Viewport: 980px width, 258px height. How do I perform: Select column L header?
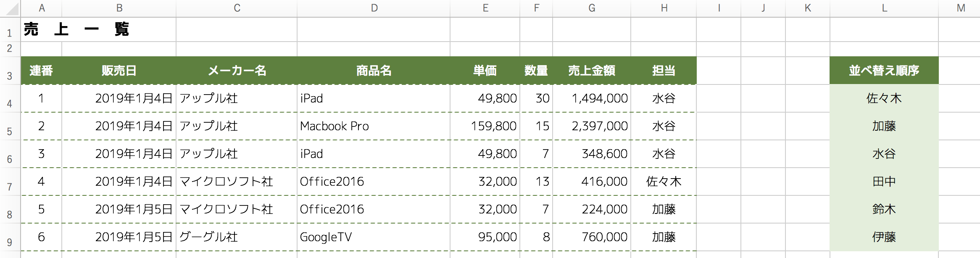[884, 8]
